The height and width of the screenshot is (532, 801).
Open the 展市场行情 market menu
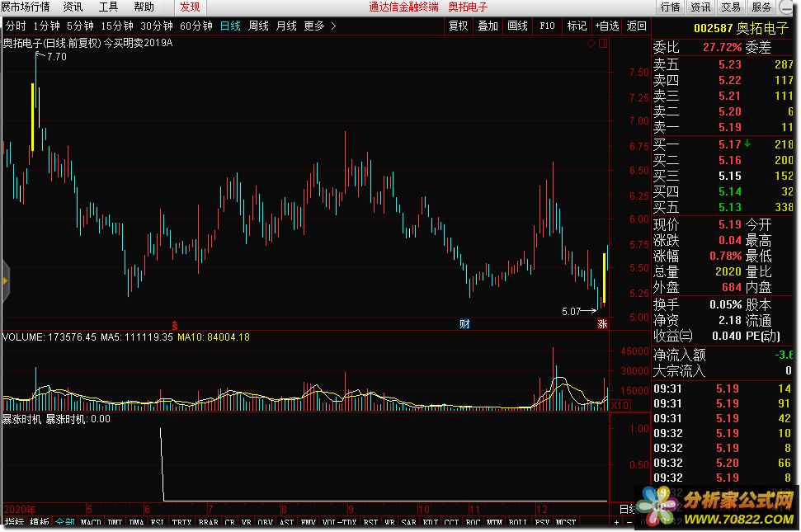pos(25,7)
